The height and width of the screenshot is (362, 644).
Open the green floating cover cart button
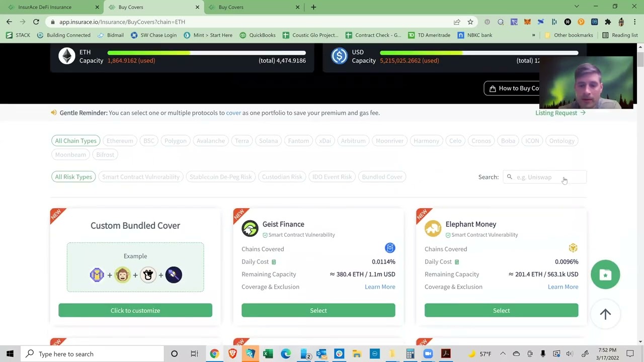tap(605, 275)
